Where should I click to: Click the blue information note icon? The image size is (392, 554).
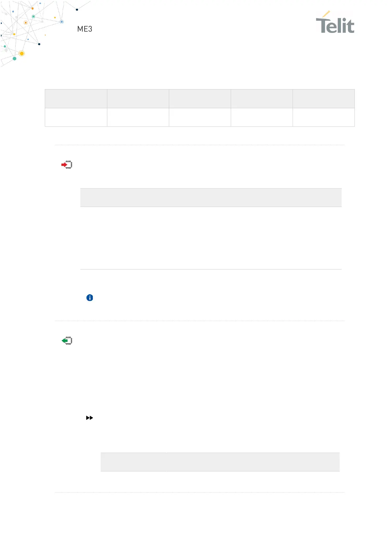(x=90, y=298)
